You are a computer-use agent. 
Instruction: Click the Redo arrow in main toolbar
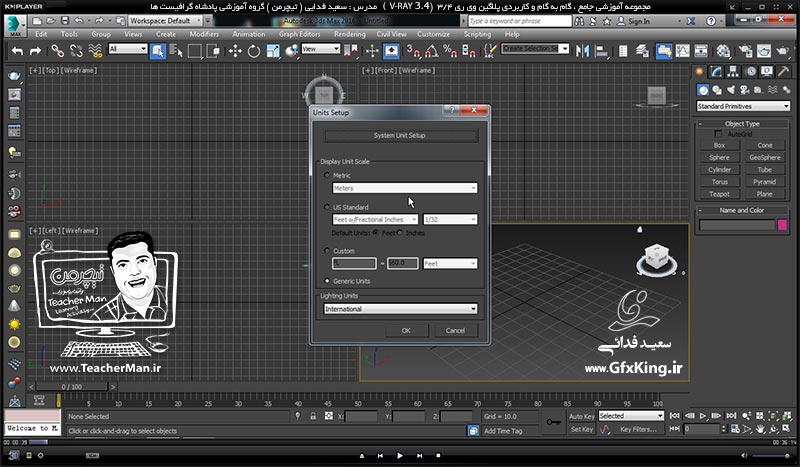click(x=35, y=51)
